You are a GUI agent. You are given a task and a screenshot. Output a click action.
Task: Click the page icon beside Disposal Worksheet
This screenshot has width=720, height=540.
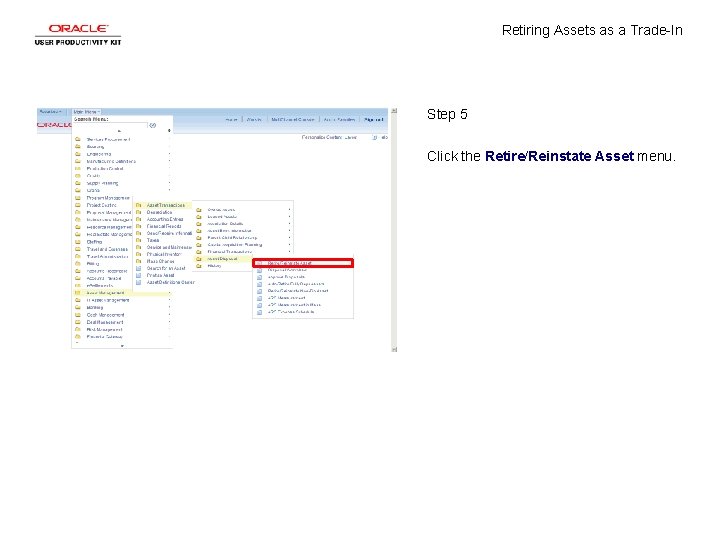point(259,270)
